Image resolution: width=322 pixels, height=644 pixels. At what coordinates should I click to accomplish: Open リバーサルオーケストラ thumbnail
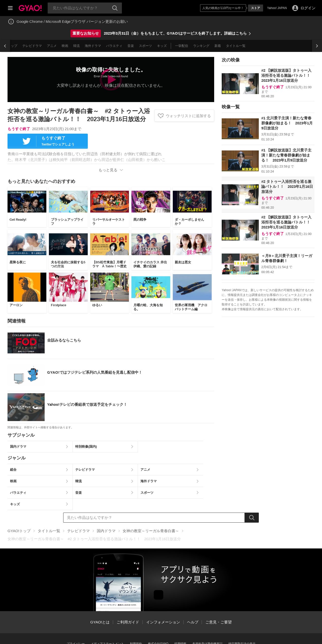coord(110,202)
